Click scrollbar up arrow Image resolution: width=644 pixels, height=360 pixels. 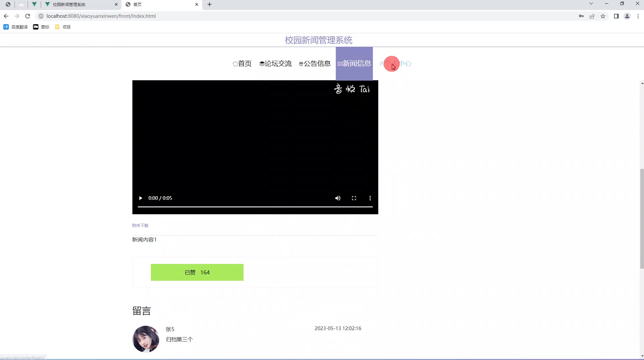click(x=642, y=83)
